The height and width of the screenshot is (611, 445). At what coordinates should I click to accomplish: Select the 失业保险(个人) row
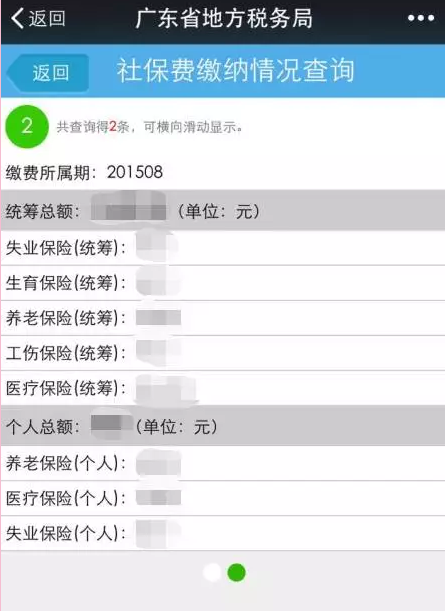tap(222, 533)
